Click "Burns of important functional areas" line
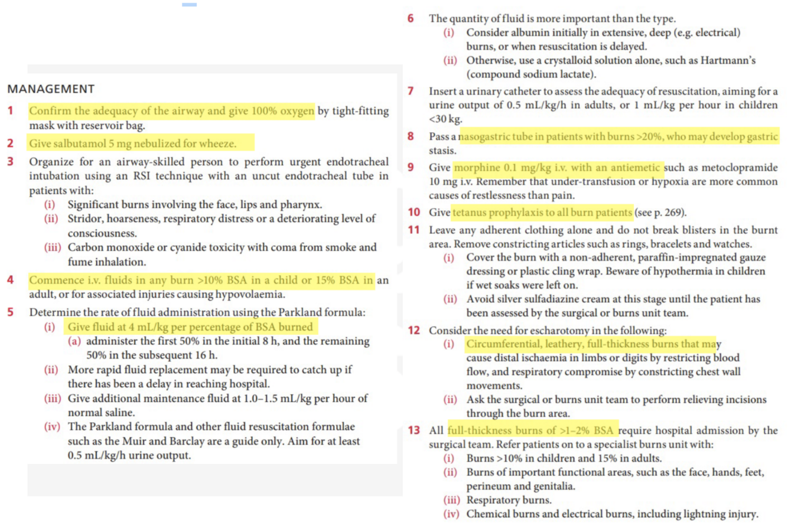Image resolution: width=788 pixels, height=532 pixels. pyautogui.click(x=615, y=472)
